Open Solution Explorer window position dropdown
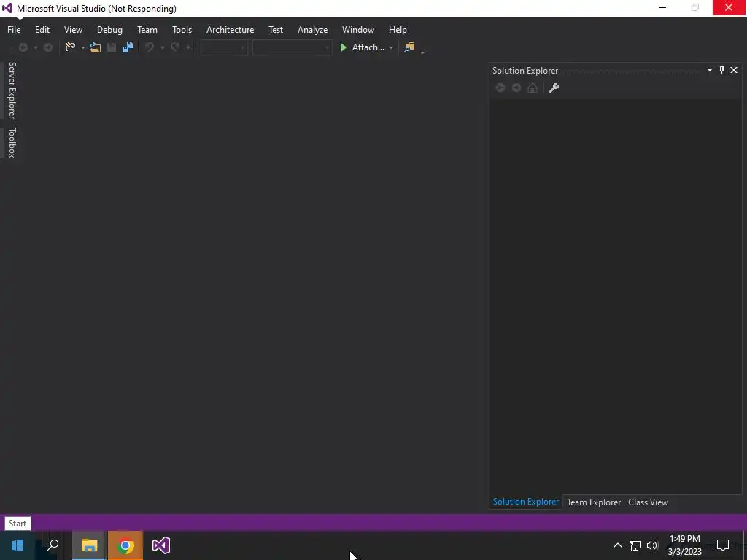The width and height of the screenshot is (747, 560). pyautogui.click(x=709, y=70)
